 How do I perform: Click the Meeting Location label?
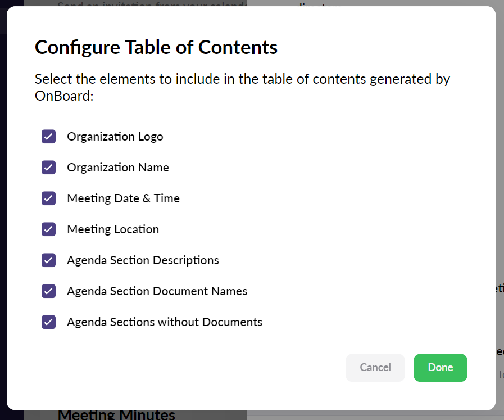coord(113,229)
